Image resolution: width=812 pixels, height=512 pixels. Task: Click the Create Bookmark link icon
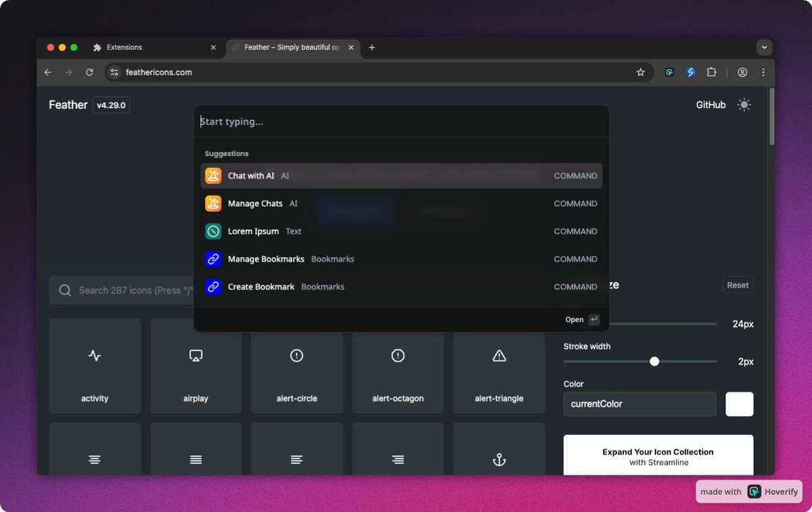(x=213, y=287)
